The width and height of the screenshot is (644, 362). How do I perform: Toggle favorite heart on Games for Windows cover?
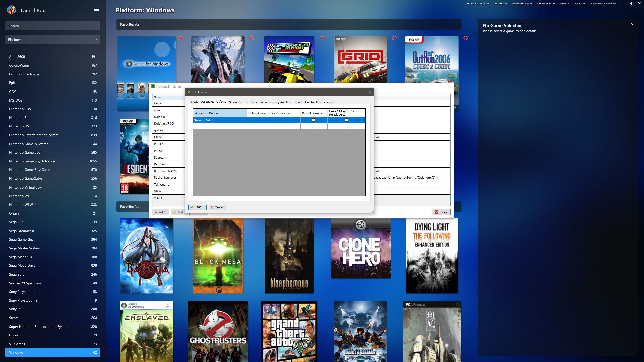coord(180,38)
